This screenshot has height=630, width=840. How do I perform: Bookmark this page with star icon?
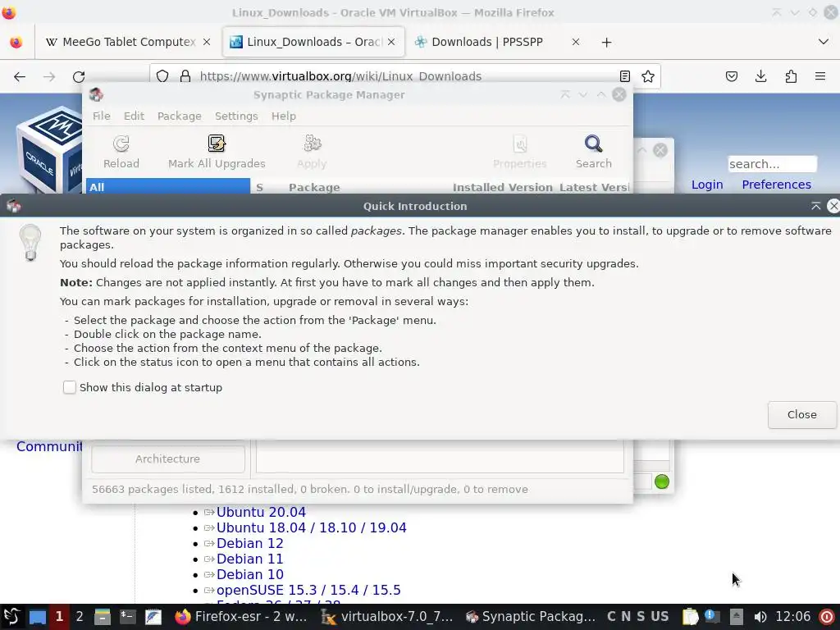(x=648, y=76)
